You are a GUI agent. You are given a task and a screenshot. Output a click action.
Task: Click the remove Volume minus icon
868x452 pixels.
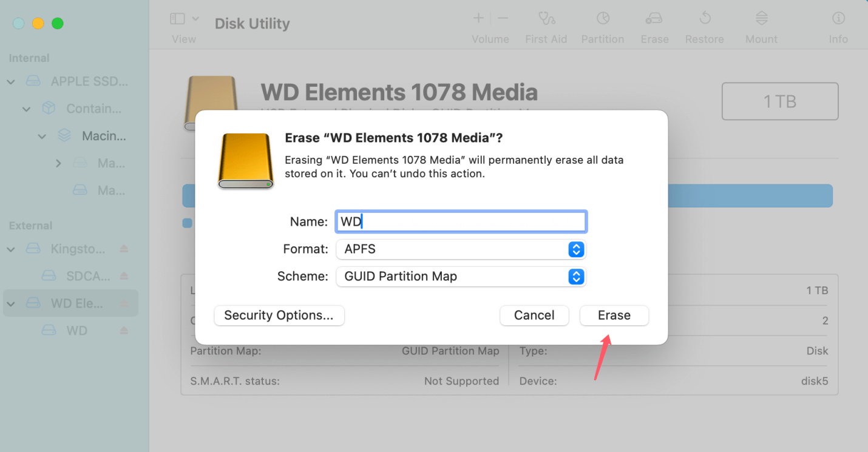[503, 18]
